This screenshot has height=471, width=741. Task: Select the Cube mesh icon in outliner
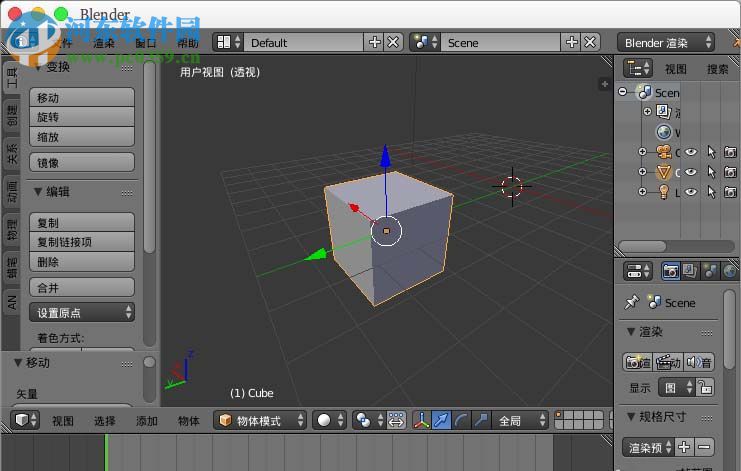[664, 171]
